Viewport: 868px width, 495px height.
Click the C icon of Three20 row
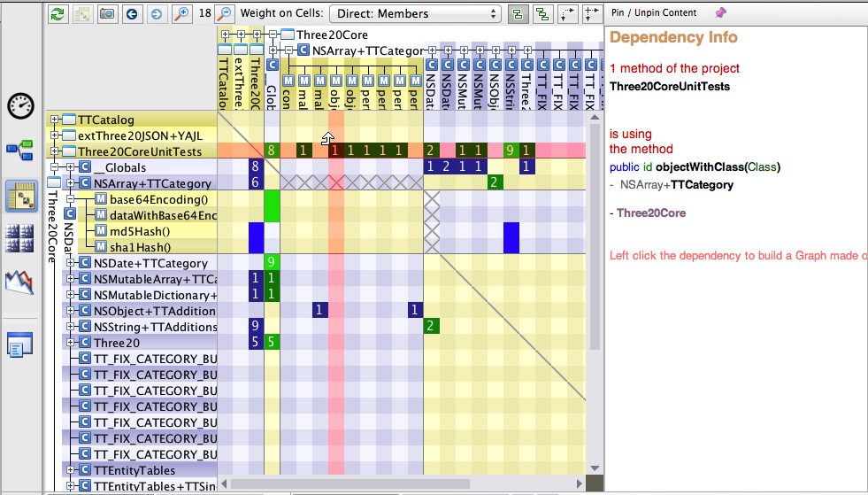[x=85, y=342]
